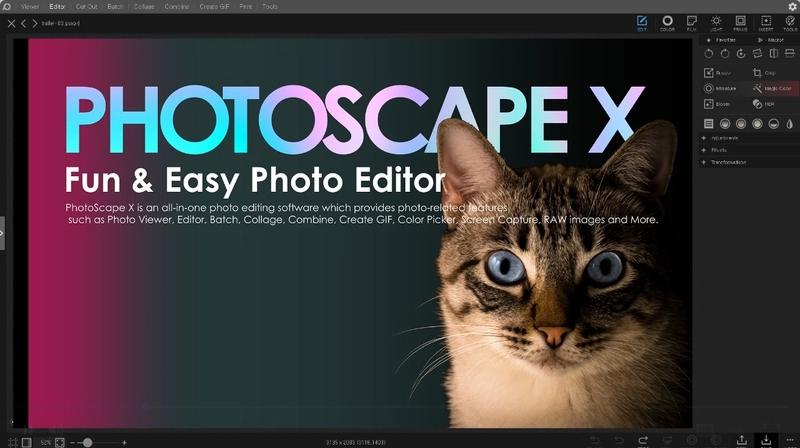This screenshot has width=800, height=448.
Task: Open the Batch tab
Action: click(x=115, y=7)
